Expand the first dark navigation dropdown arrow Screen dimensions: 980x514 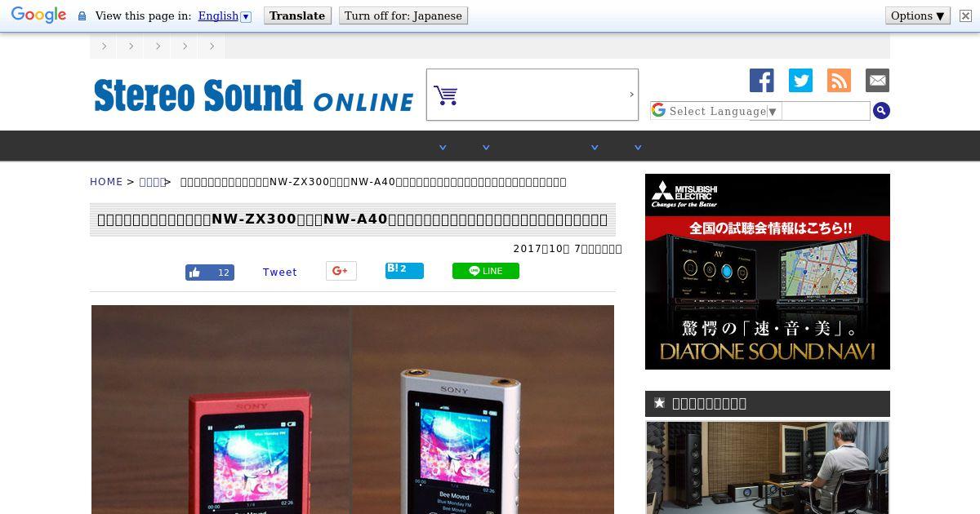(x=443, y=148)
